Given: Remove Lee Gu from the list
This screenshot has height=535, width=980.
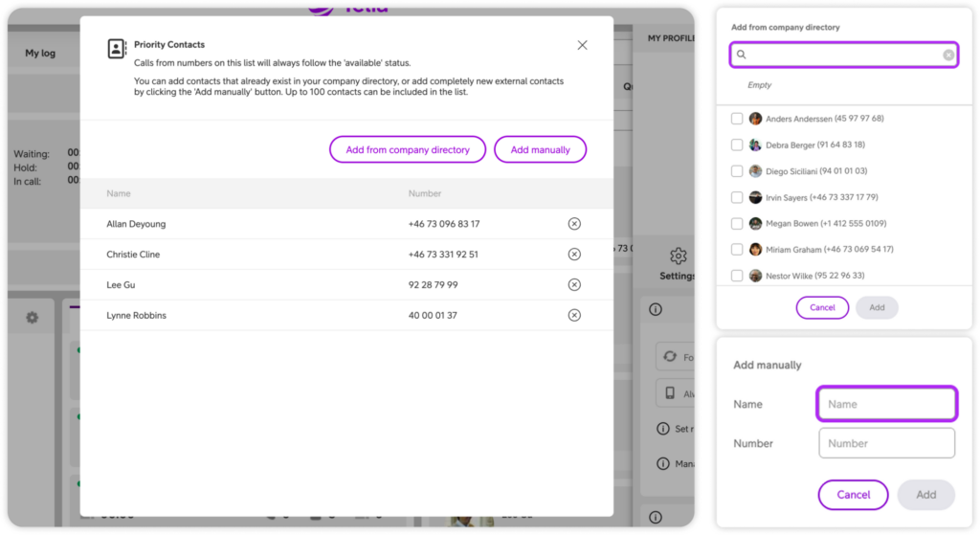Looking at the screenshot, I should pos(574,285).
